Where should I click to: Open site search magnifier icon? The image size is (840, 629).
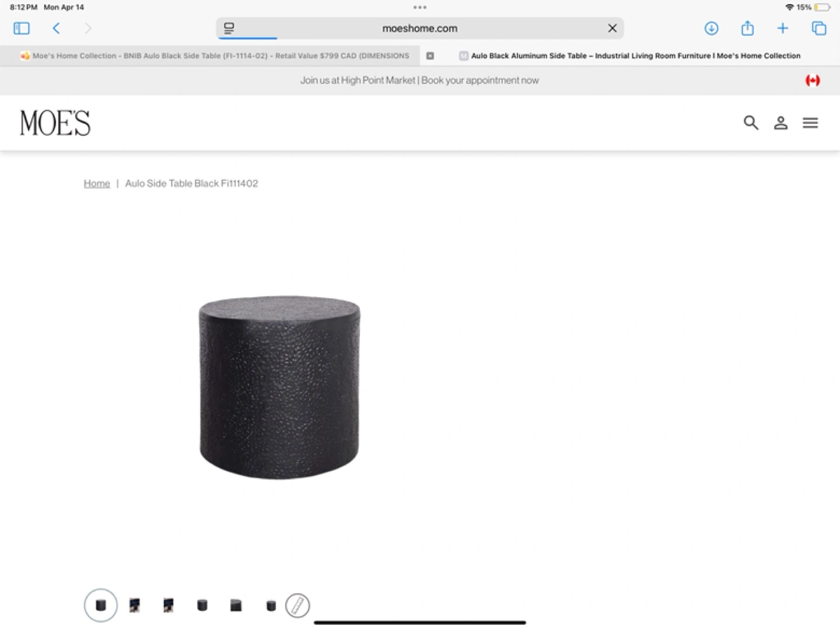point(751,123)
